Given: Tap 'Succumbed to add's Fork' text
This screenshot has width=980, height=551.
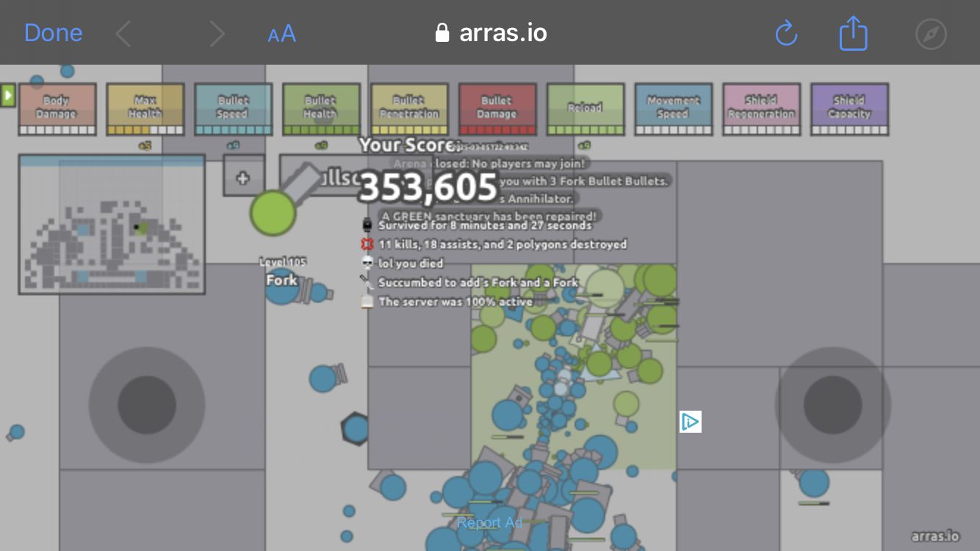Looking at the screenshot, I should (478, 282).
